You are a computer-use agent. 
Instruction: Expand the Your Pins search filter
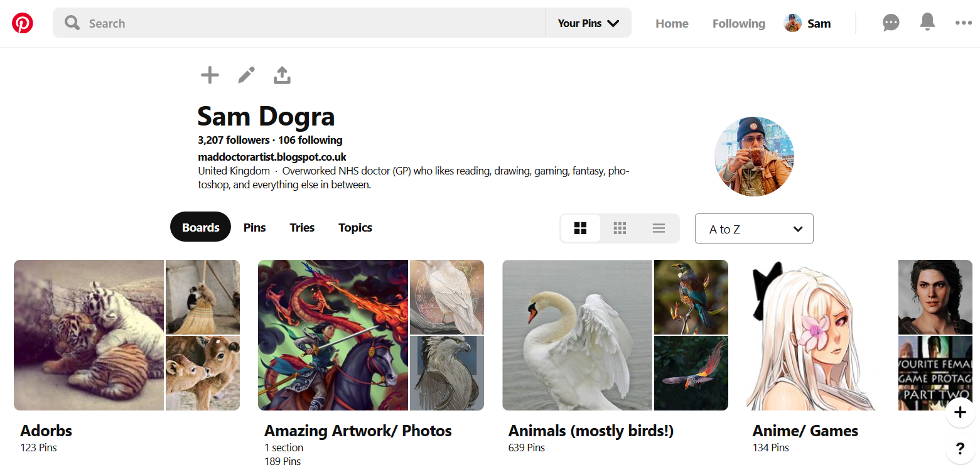[588, 23]
